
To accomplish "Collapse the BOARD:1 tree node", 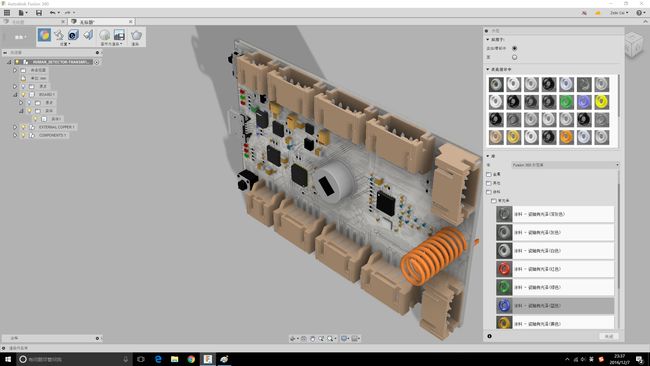I will [15, 95].
